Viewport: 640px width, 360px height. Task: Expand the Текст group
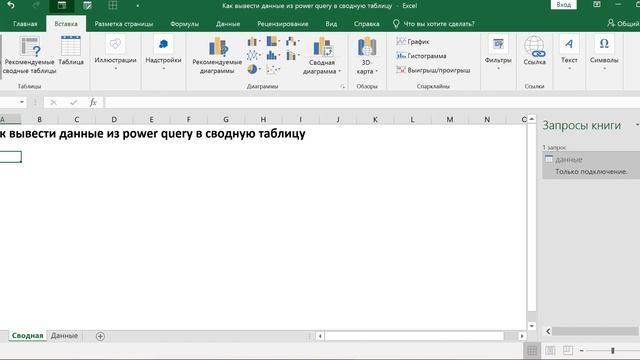(x=569, y=53)
